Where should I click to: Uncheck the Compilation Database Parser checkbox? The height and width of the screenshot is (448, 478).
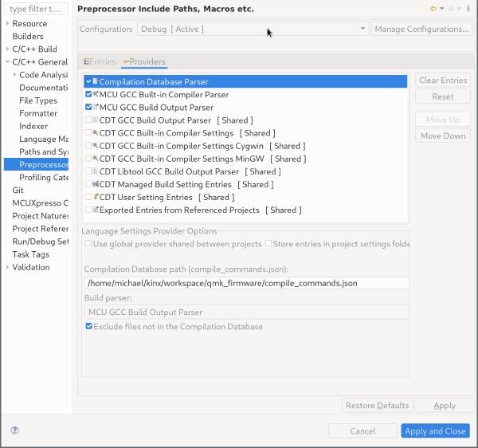pos(88,81)
